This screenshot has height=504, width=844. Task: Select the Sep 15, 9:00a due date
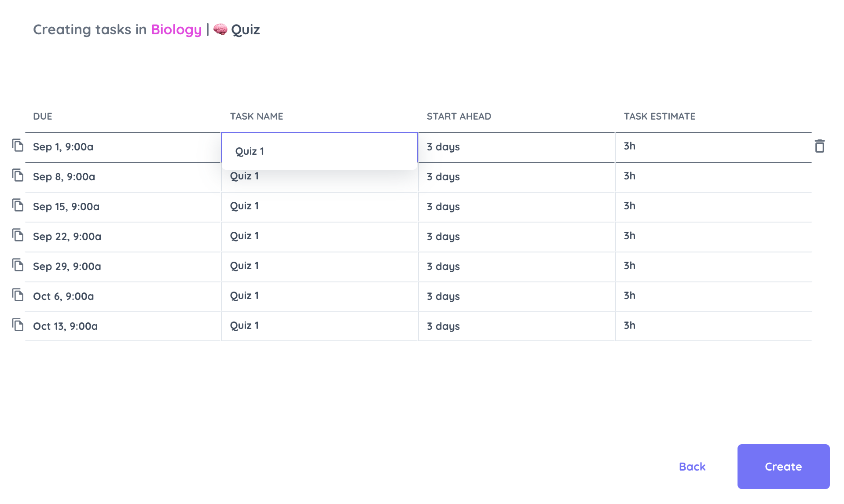[123, 207]
